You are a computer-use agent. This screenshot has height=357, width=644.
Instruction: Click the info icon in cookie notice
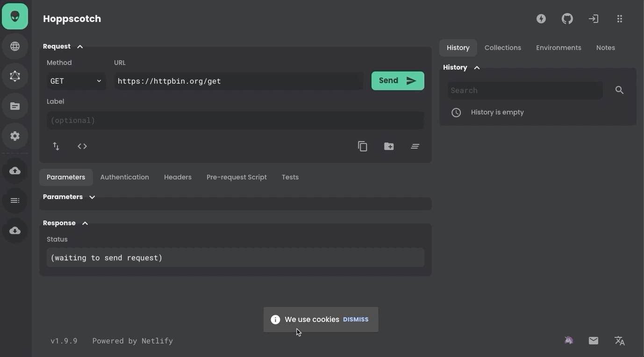pos(275,320)
